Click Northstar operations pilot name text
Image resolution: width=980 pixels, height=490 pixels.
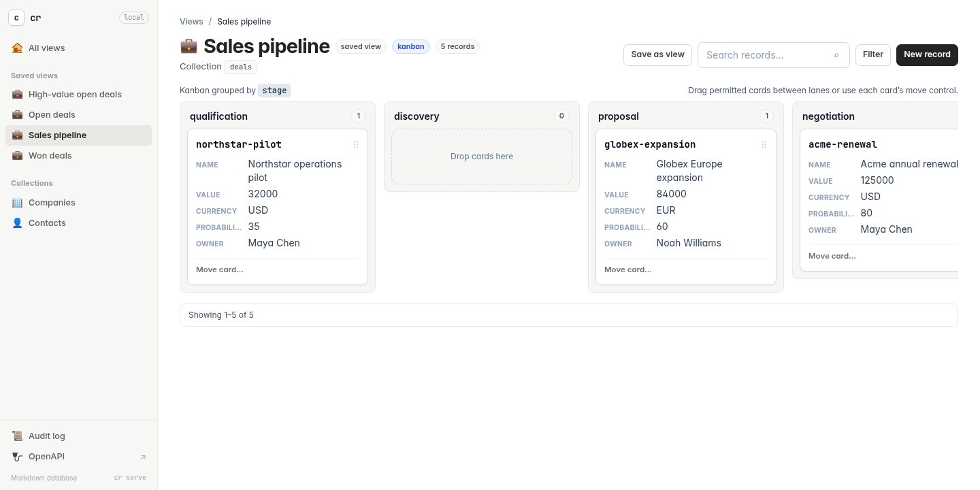tap(295, 171)
